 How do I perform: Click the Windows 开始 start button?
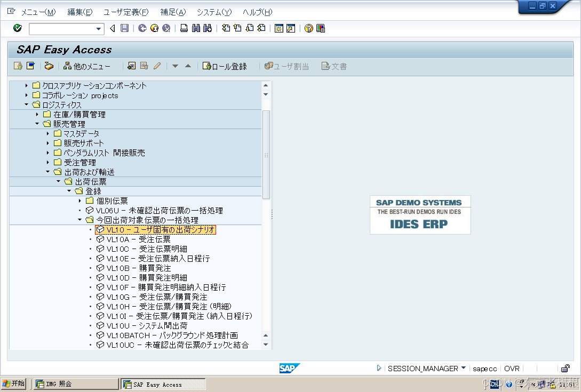(14, 384)
